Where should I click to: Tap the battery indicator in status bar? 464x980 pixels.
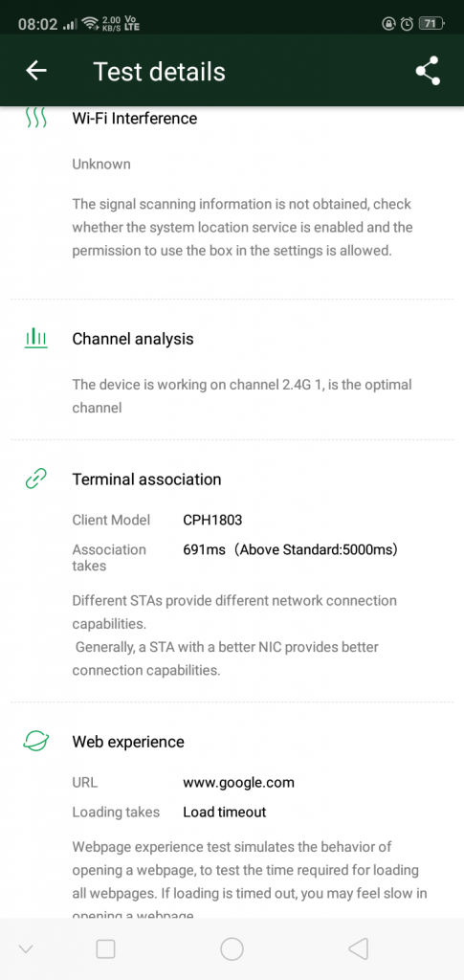(x=430, y=24)
